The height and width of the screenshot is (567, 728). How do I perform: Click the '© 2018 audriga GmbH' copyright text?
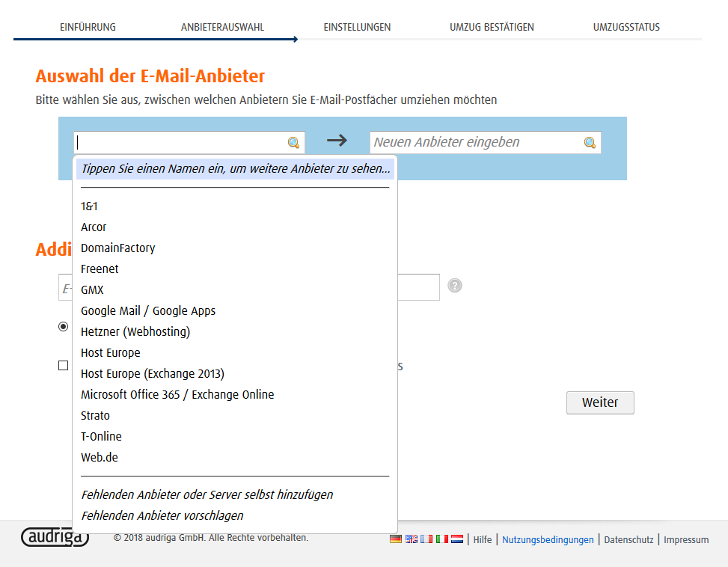click(211, 537)
